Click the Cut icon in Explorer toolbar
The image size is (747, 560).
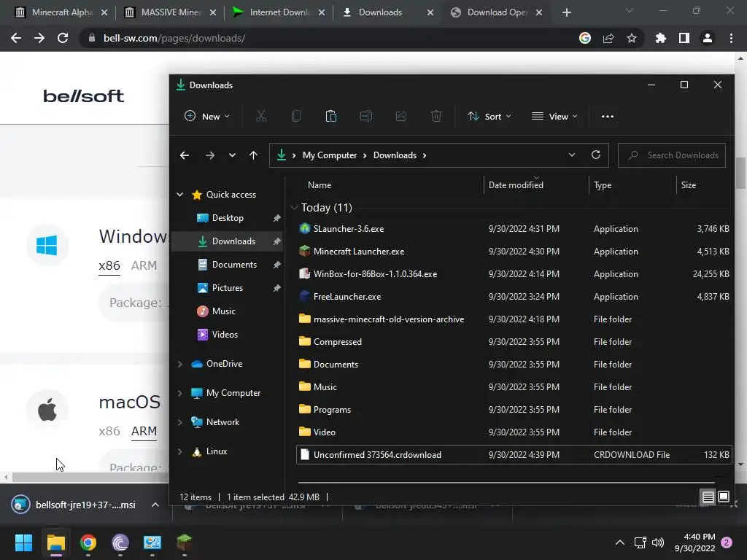[260, 116]
